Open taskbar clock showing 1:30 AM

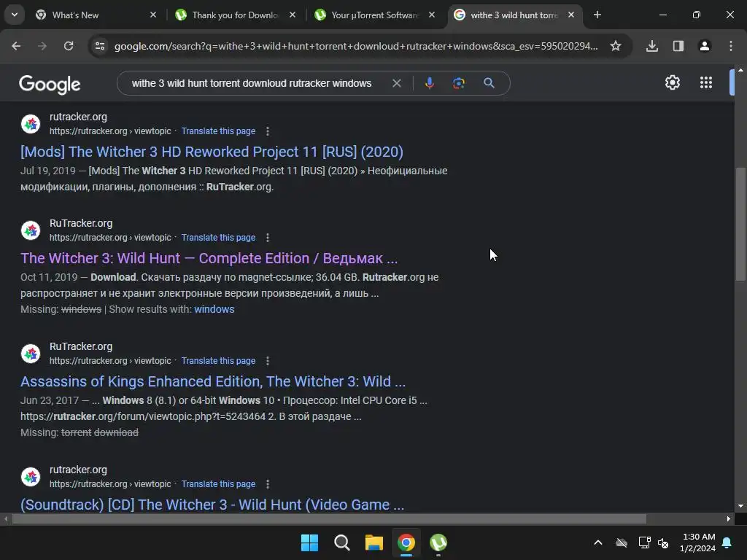pos(698,542)
